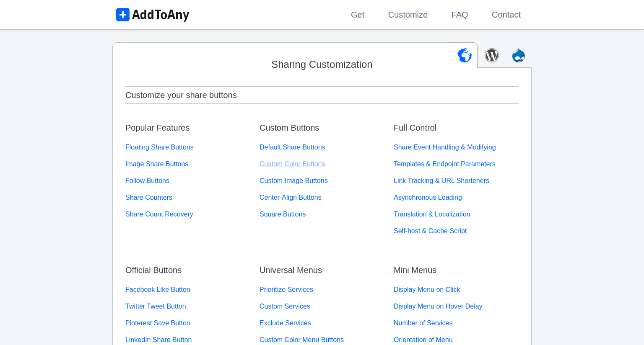Open Self-host & Cache Script link
Image resolution: width=644 pixels, height=345 pixels.
coord(430,231)
